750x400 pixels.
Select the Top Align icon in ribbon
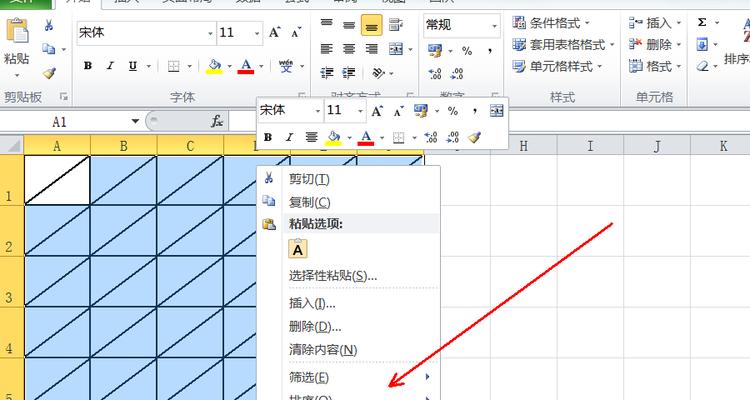tap(327, 24)
